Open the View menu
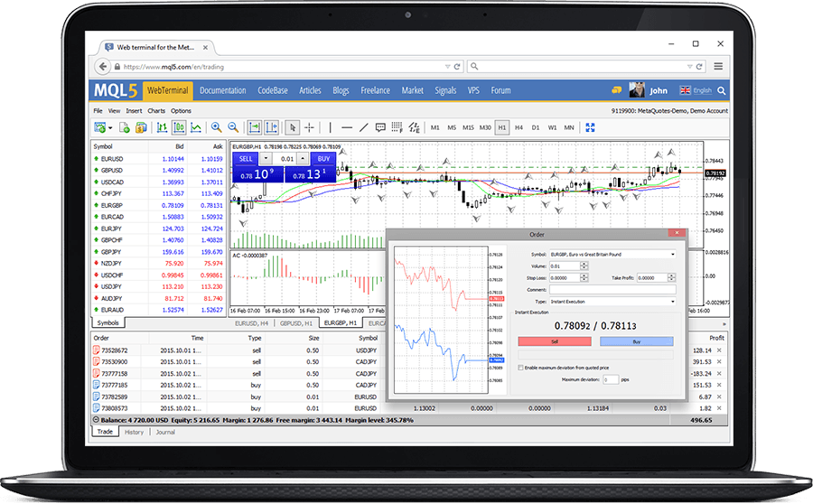 click(x=114, y=111)
